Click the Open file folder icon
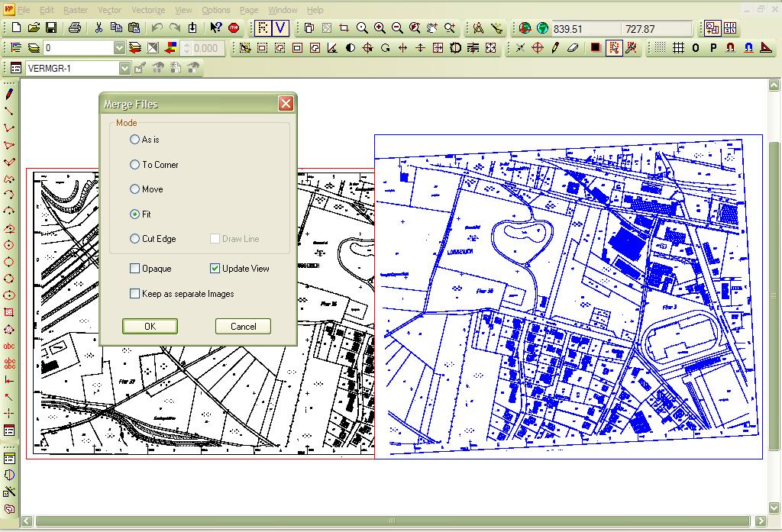 tap(34, 28)
